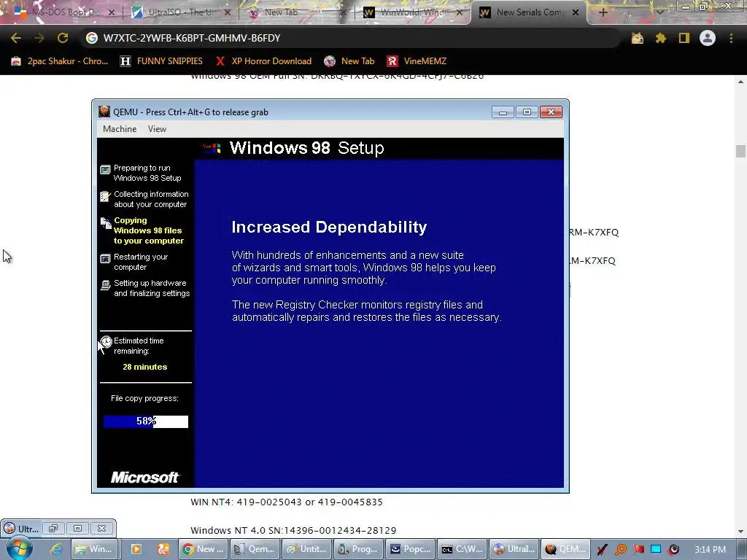Open the media player taskbar icon
This screenshot has height=560, width=747.
136,549
